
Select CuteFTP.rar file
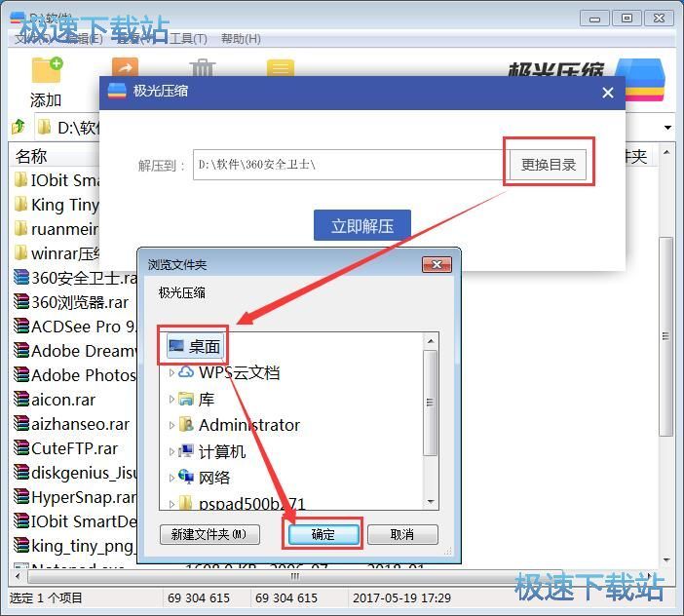click(66, 448)
